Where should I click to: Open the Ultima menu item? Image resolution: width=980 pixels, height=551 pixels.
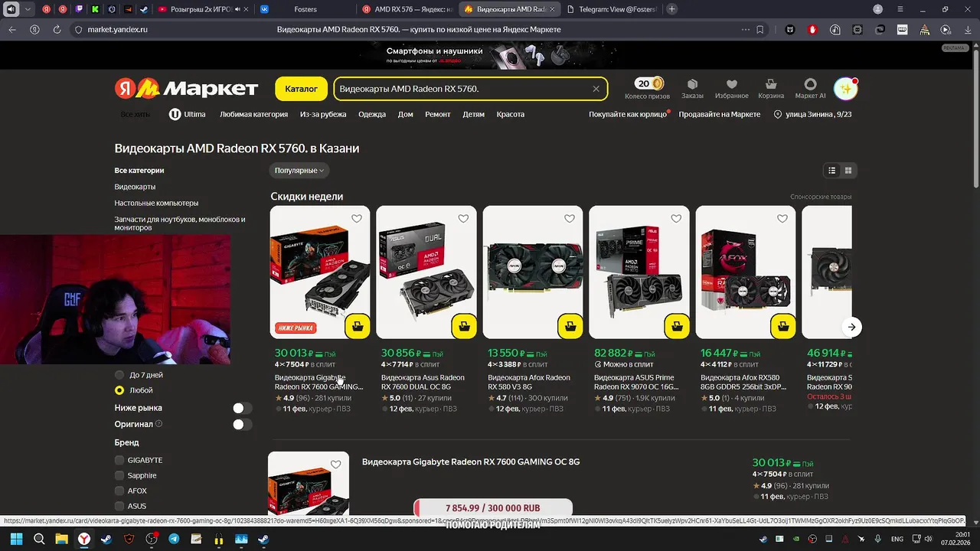tap(188, 114)
